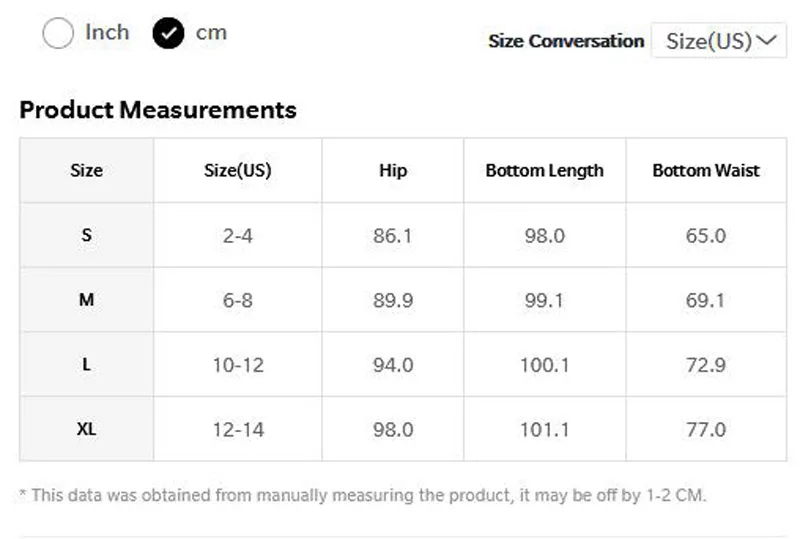The image size is (800, 539).
Task: Click the Size Conversation label
Action: click(x=566, y=41)
